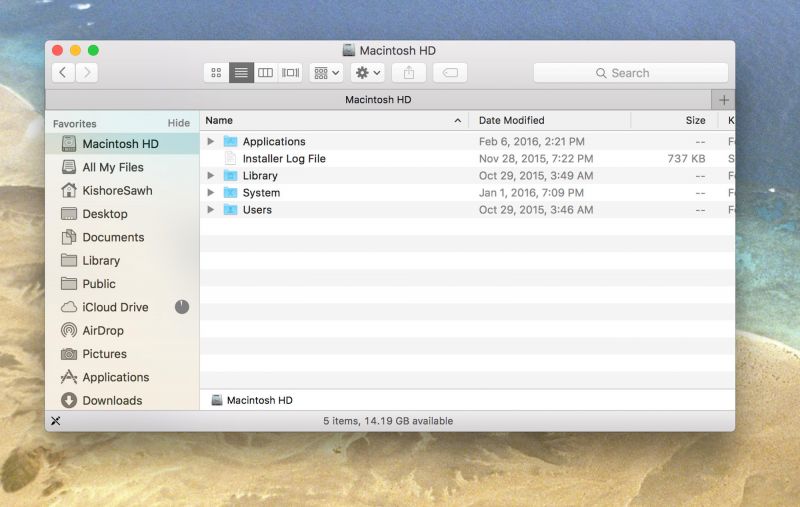This screenshot has height=507, width=800.
Task: Add a new tab with plus button
Action: click(x=723, y=100)
